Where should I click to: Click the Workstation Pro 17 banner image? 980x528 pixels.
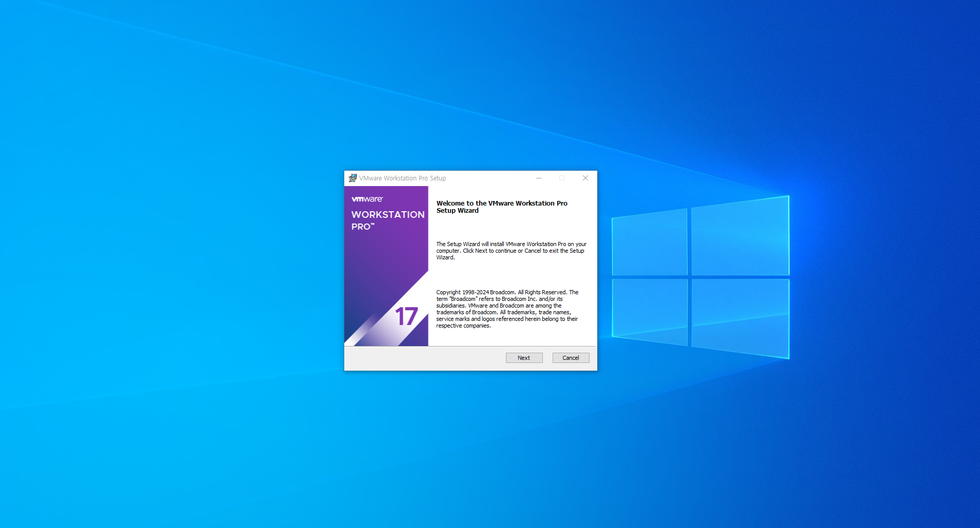(x=386, y=266)
